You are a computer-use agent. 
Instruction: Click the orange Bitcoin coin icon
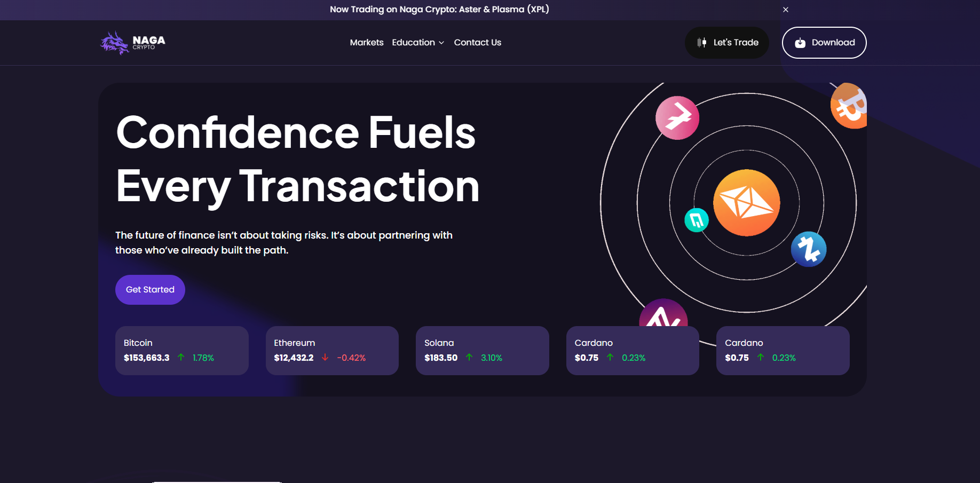click(849, 106)
